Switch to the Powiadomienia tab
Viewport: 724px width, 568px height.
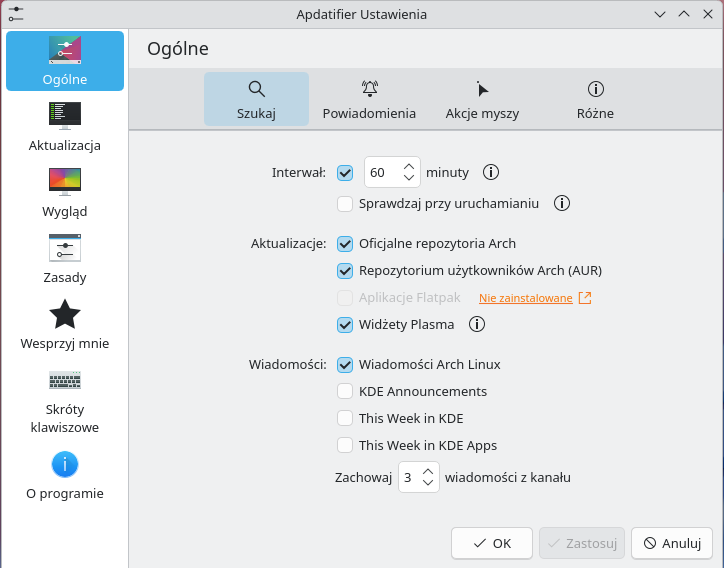369,99
